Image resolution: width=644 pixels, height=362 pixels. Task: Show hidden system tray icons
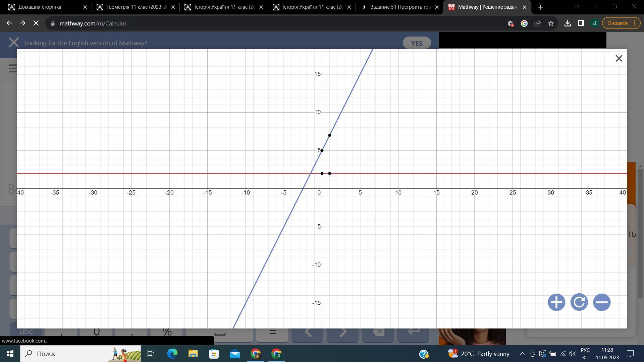(522, 354)
